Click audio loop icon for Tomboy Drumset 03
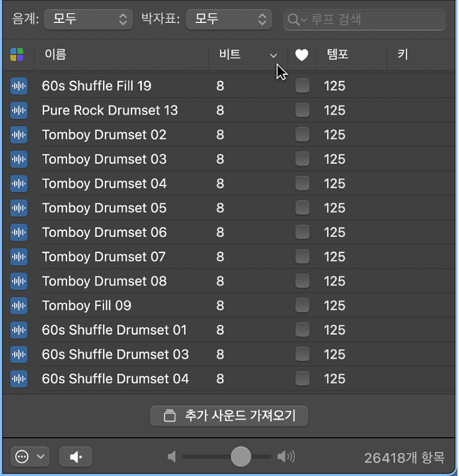Screen dimensions: 459x476 click(19, 159)
